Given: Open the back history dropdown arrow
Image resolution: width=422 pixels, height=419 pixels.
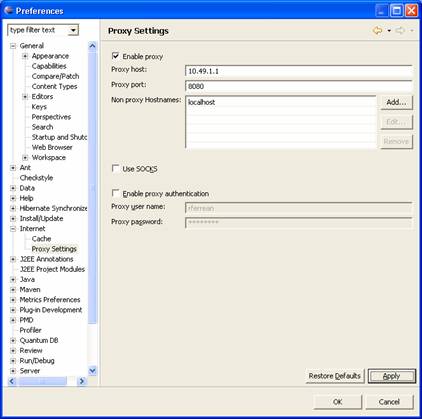Looking at the screenshot, I should (x=389, y=31).
